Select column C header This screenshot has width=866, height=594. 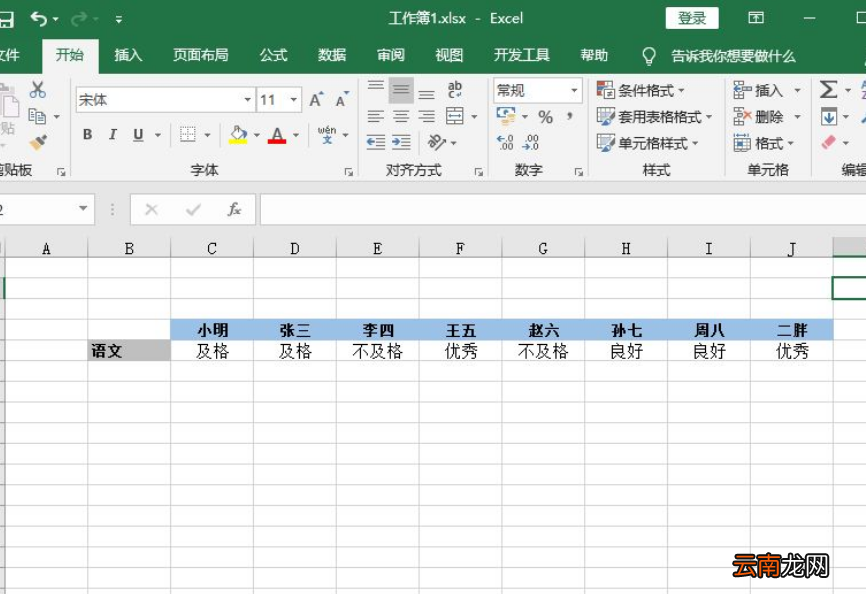pyautogui.click(x=212, y=248)
